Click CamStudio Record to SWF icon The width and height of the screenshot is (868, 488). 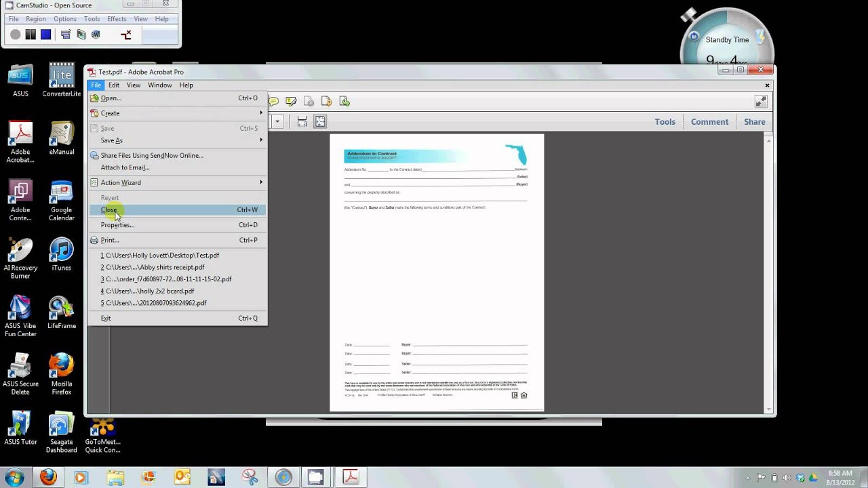pyautogui.click(x=96, y=35)
